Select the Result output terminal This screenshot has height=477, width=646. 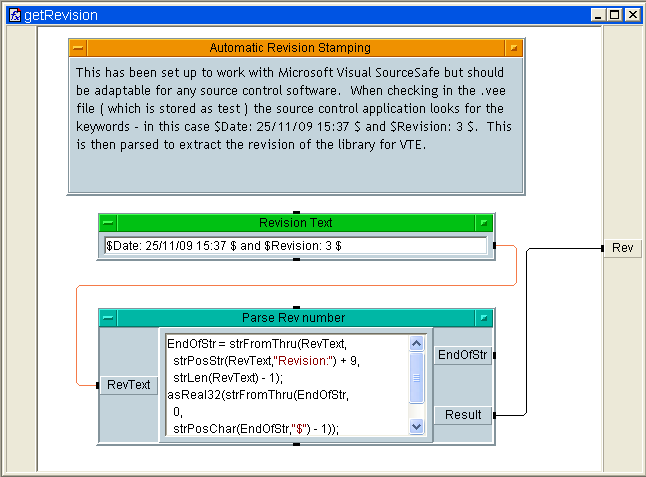pos(463,414)
